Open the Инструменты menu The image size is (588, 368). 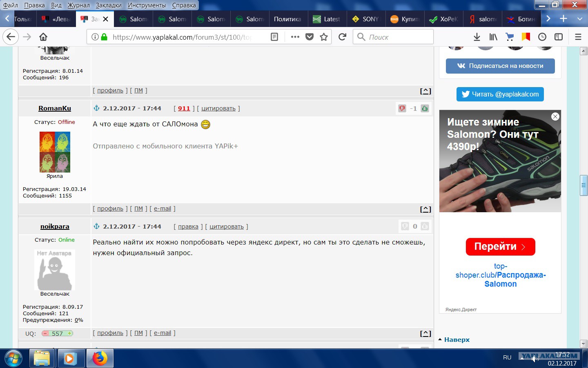pos(147,5)
